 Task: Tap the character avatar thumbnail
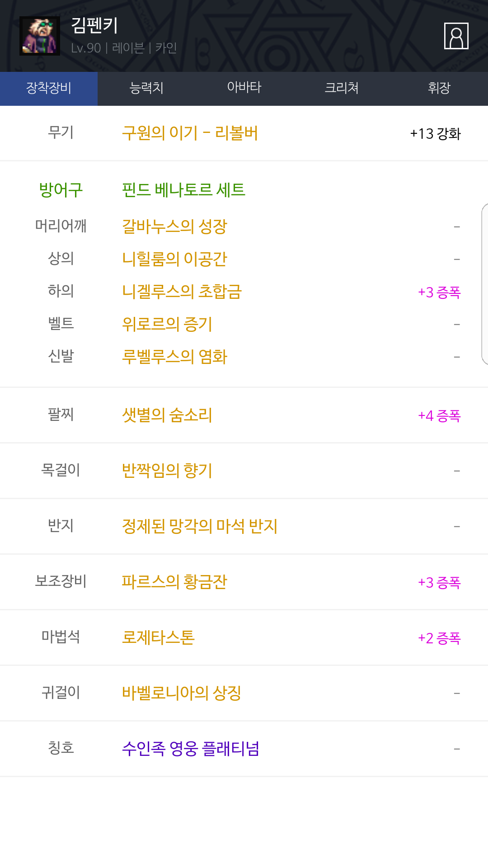[x=40, y=36]
